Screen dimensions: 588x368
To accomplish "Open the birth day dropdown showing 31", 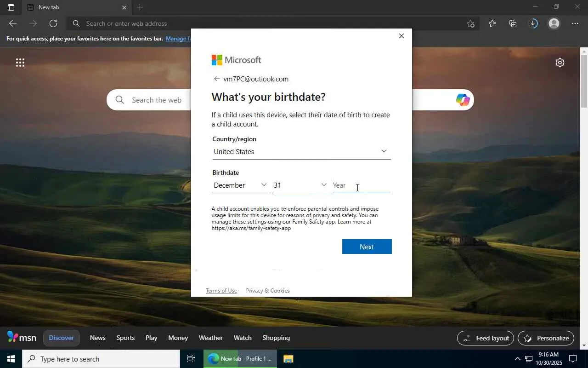I will (301, 185).
